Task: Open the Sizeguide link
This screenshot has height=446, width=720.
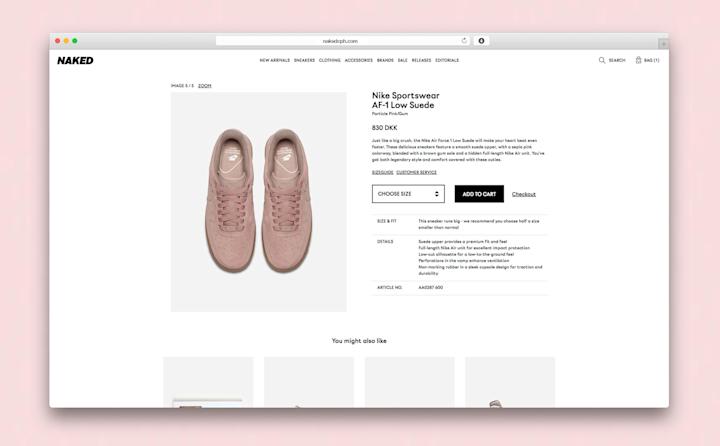Action: pos(382,172)
